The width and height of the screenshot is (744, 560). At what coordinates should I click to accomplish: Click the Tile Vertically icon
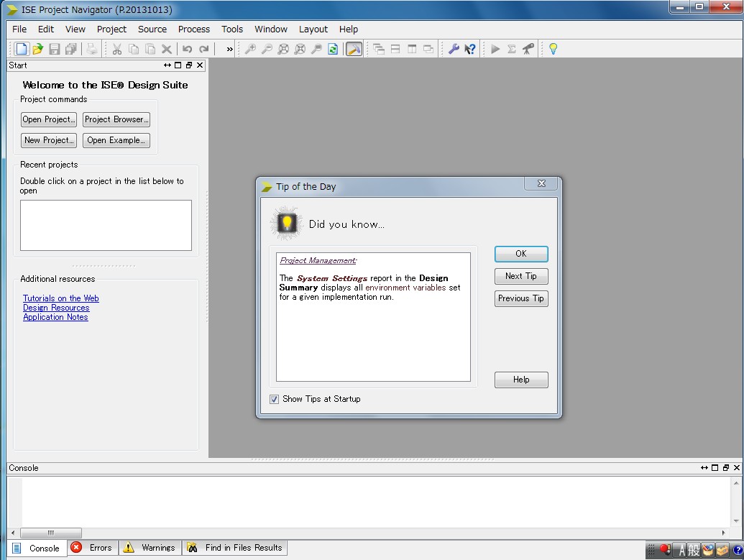412,49
